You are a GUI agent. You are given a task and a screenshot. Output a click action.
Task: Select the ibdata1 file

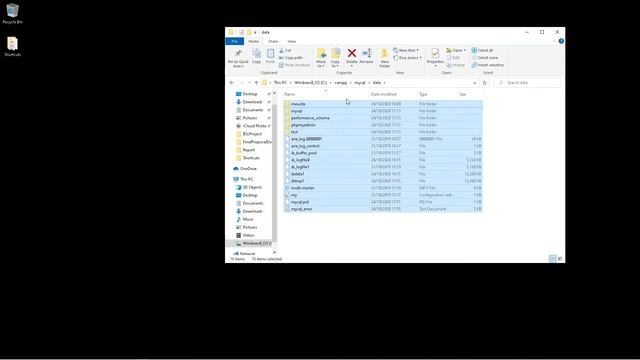(383, 174)
